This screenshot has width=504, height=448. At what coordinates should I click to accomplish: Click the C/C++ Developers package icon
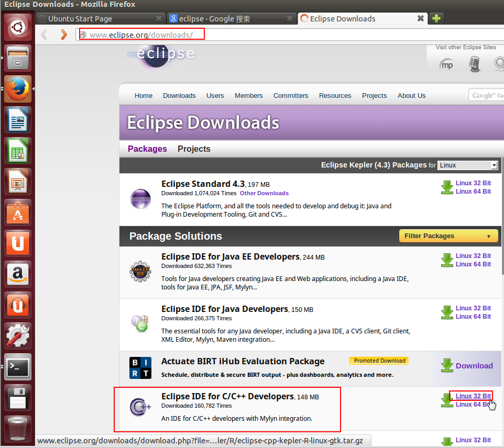[140, 407]
